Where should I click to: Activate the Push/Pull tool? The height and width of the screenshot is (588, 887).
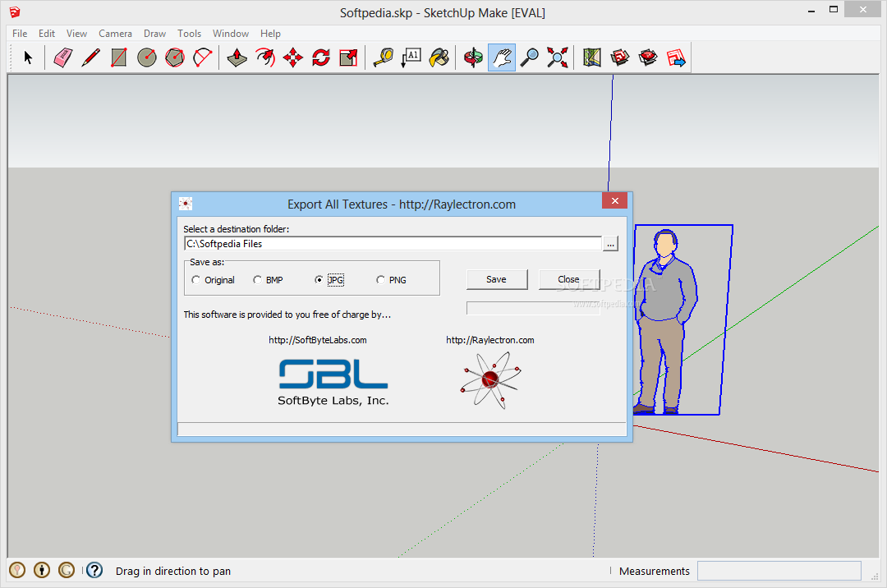click(x=237, y=57)
